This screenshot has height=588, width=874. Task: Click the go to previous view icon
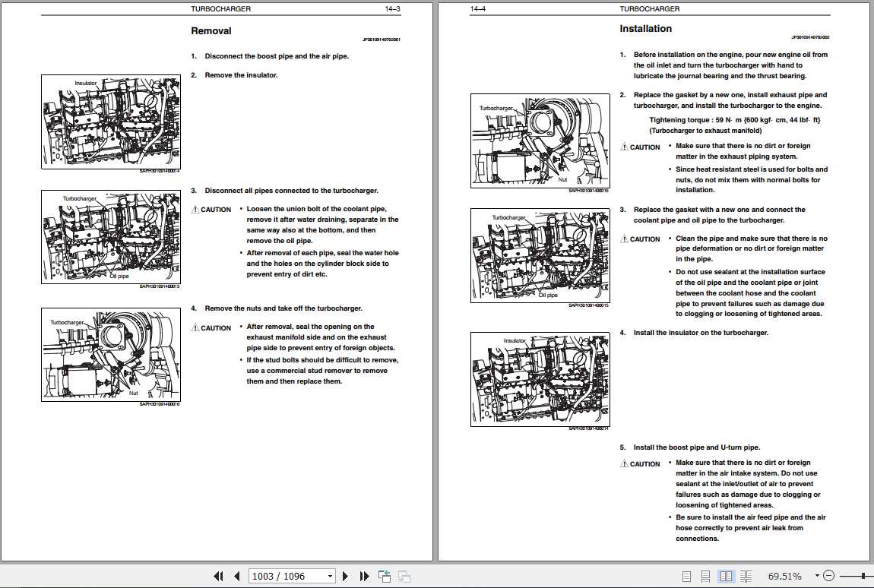(x=384, y=577)
